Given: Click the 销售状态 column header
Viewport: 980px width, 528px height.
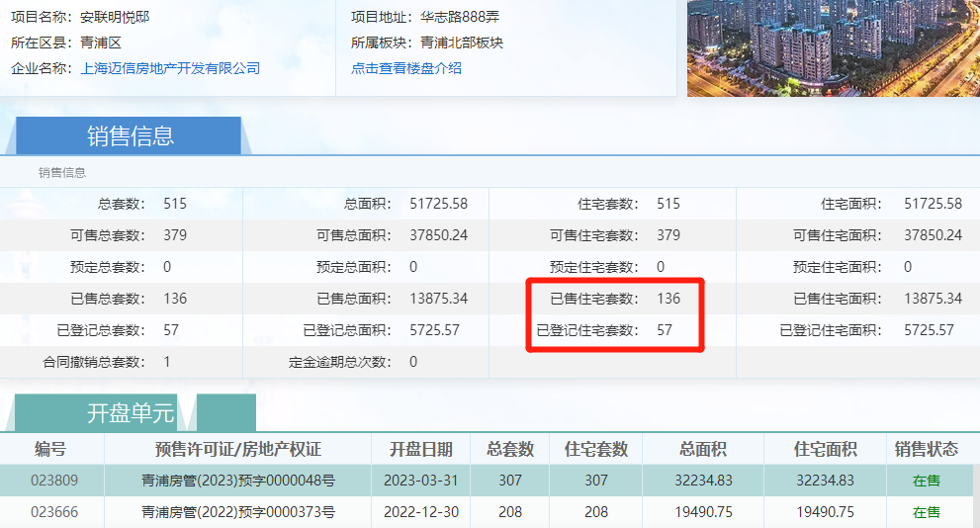Looking at the screenshot, I should tap(927, 449).
